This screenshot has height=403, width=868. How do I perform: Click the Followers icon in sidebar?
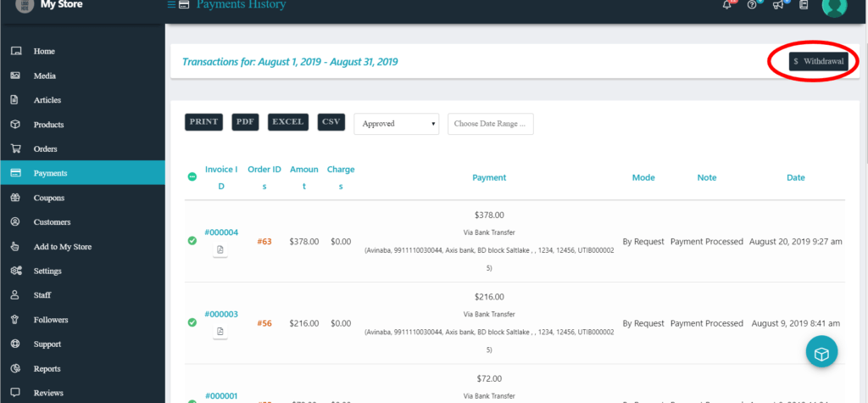15,319
